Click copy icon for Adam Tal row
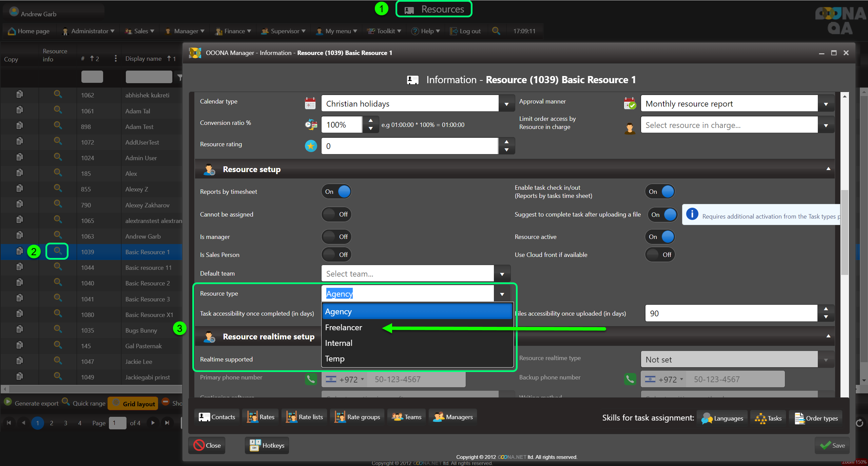This screenshot has width=868, height=466. click(x=20, y=110)
